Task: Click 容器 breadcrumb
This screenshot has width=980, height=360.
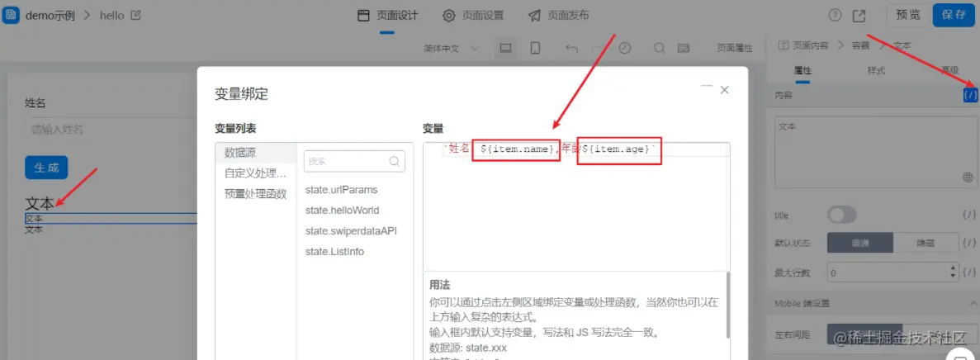Action: [860, 45]
